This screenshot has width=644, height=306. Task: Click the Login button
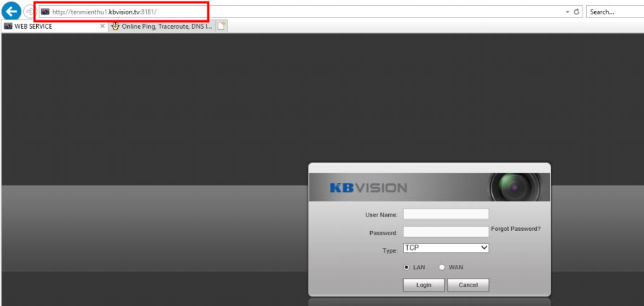(424, 285)
